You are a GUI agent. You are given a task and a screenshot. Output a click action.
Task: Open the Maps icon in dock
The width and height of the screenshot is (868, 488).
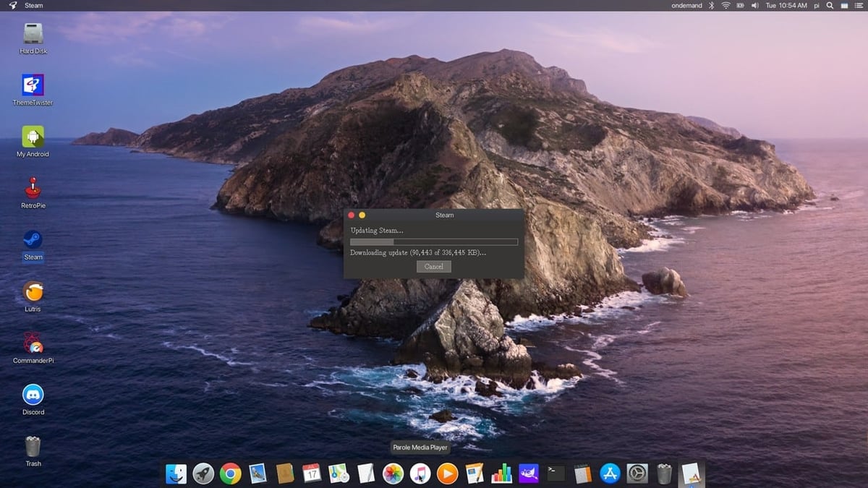(x=339, y=474)
